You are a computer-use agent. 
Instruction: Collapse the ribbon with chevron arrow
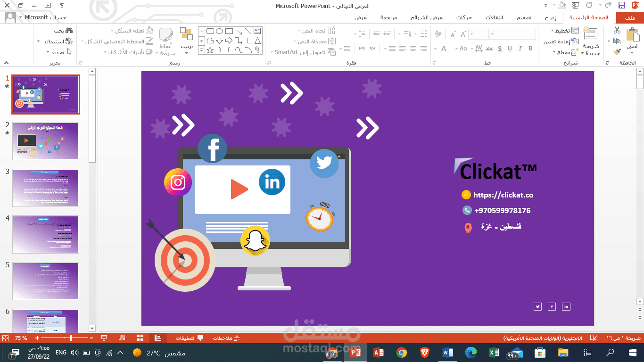6,63
